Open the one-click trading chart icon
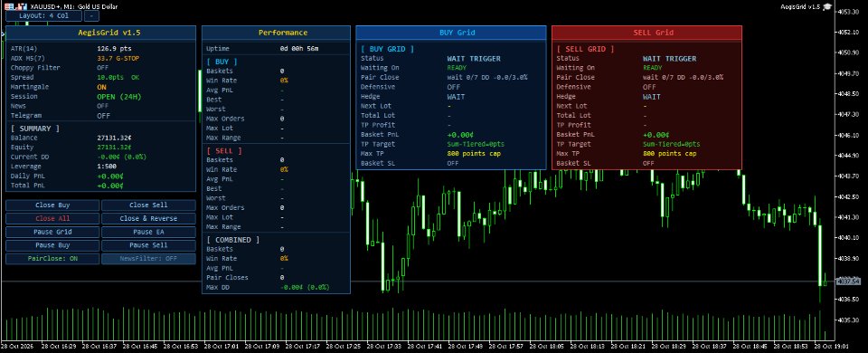The height and width of the screenshot is (353, 868). [x=22, y=6]
